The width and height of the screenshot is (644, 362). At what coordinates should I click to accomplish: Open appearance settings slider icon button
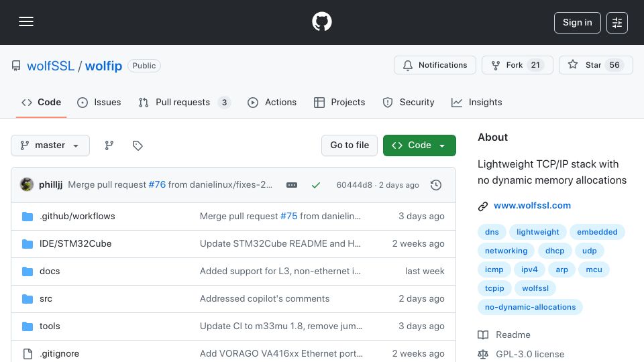tap(617, 23)
